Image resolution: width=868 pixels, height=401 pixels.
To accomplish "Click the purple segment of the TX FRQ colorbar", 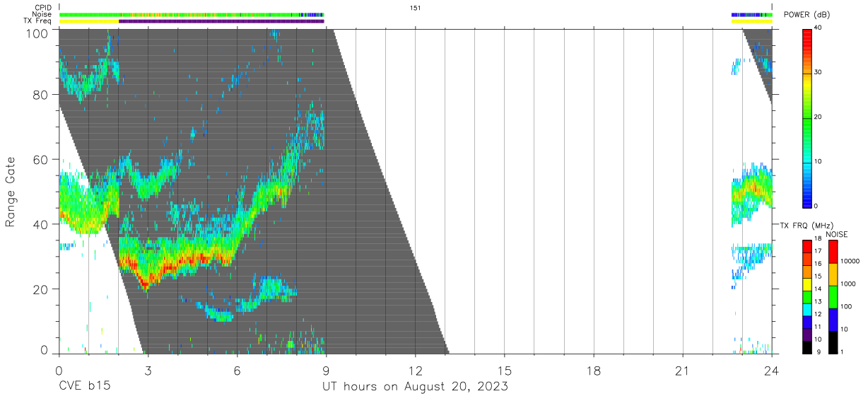I will 807,335.
